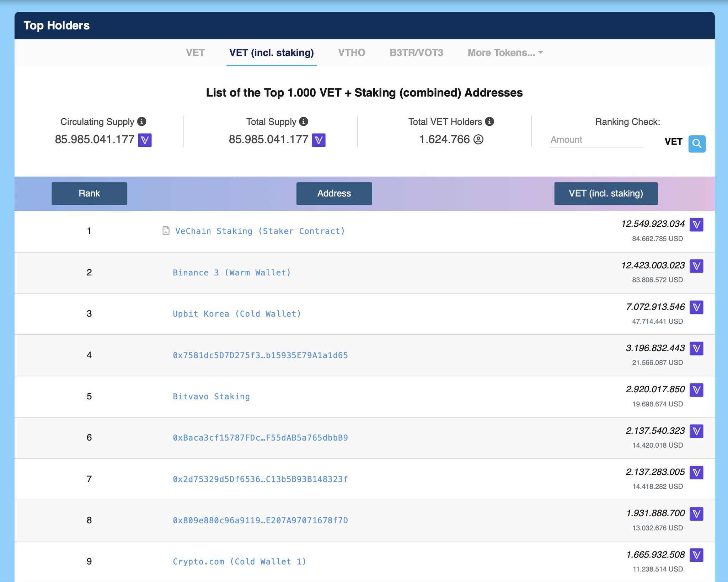The width and height of the screenshot is (728, 582).
Task: Switch to the VET tab
Action: click(195, 53)
